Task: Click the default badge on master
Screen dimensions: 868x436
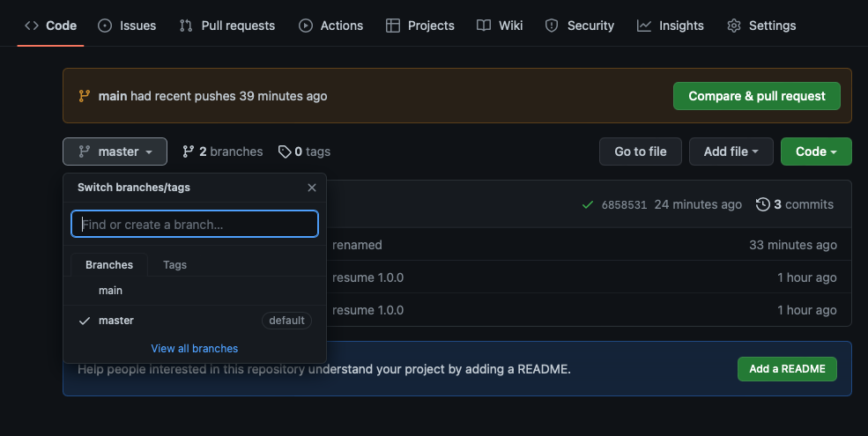Action: pyautogui.click(x=286, y=321)
